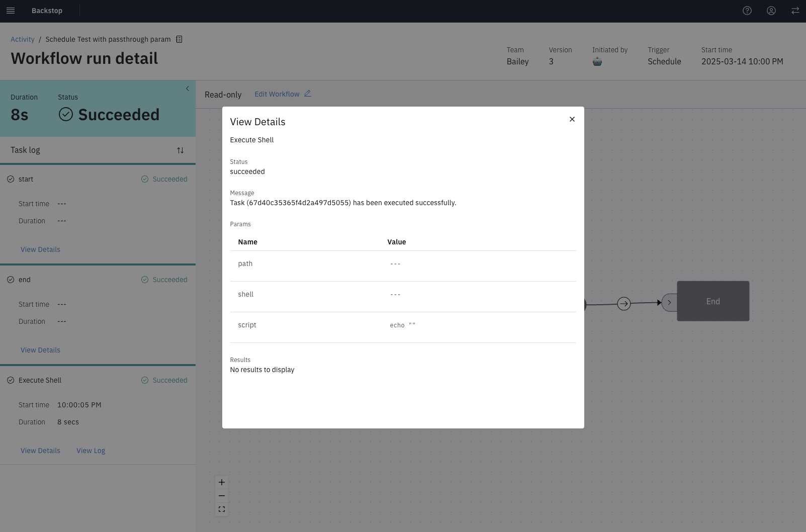The width and height of the screenshot is (806, 532).
Task: Collapse the task log side panel
Action: 187,88
